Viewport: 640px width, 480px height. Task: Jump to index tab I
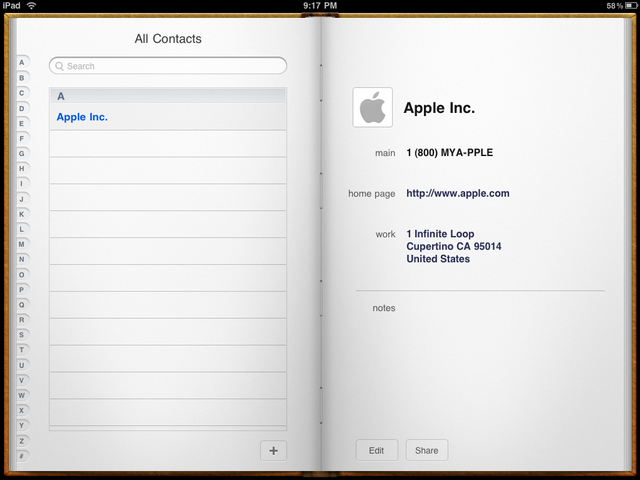point(22,184)
